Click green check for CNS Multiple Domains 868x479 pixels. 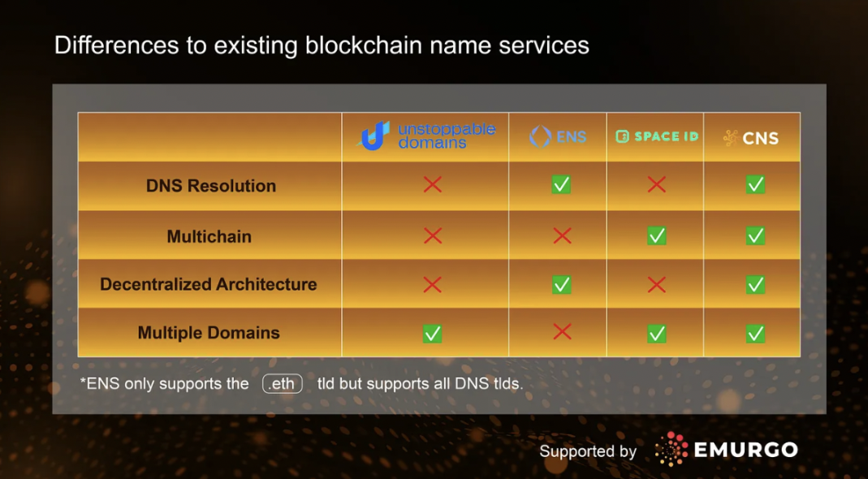tap(755, 334)
